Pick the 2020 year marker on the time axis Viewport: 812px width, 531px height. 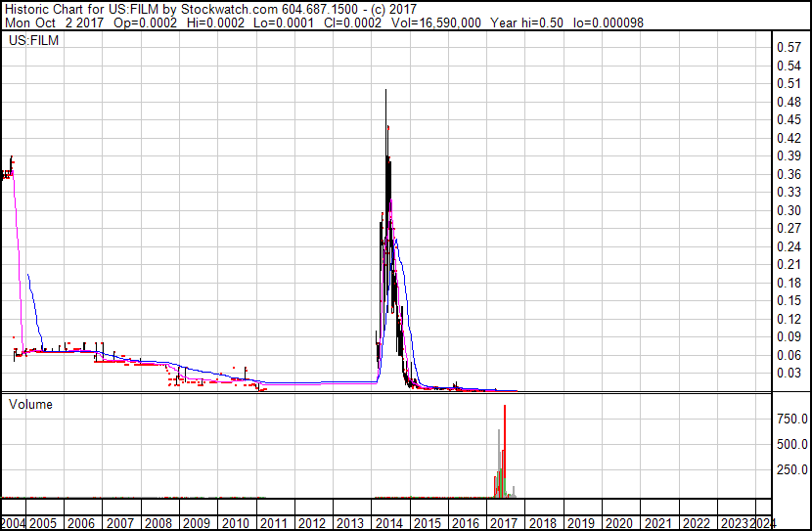point(617,522)
